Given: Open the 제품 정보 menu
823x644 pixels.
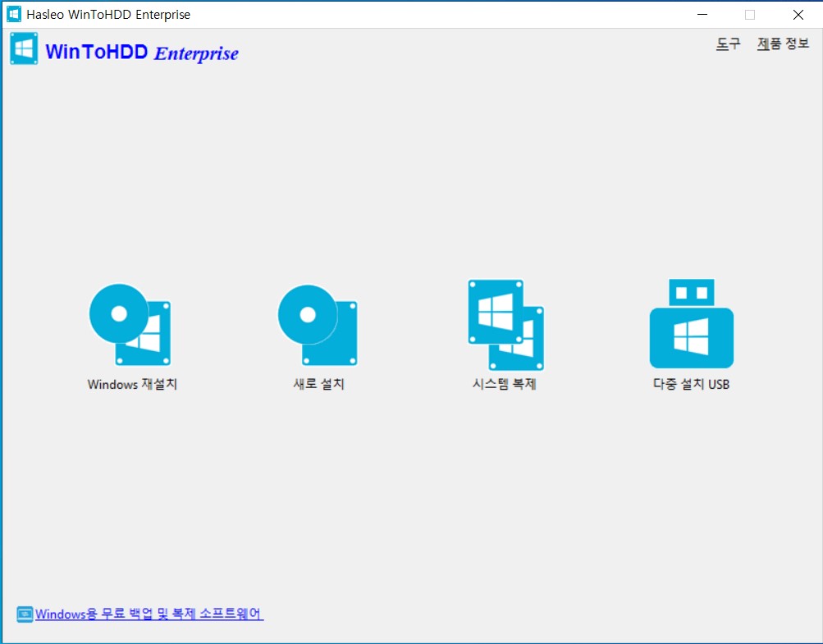Looking at the screenshot, I should click(x=783, y=43).
